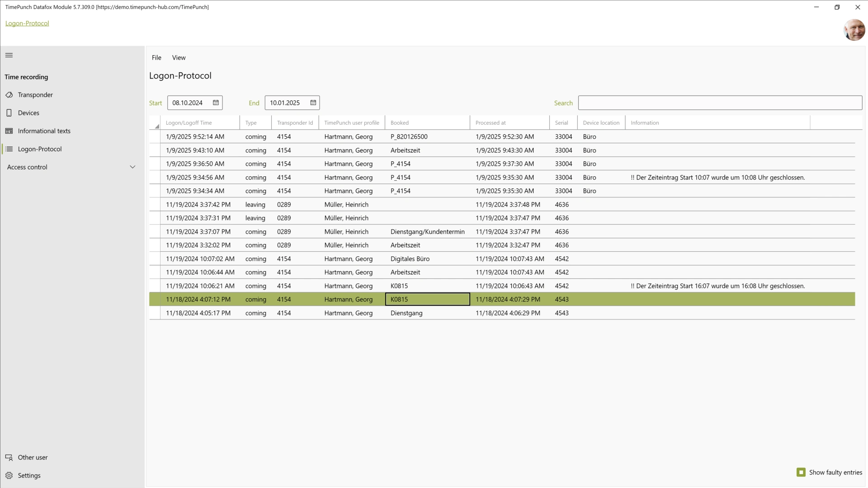
Task: Click the Logon-Protocol icon in sidebar
Action: click(9, 149)
